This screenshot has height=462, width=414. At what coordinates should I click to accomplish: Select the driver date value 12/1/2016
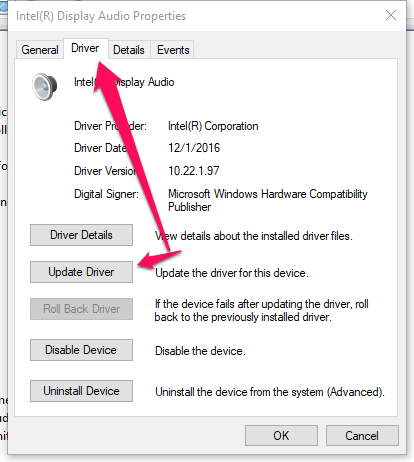point(194,148)
